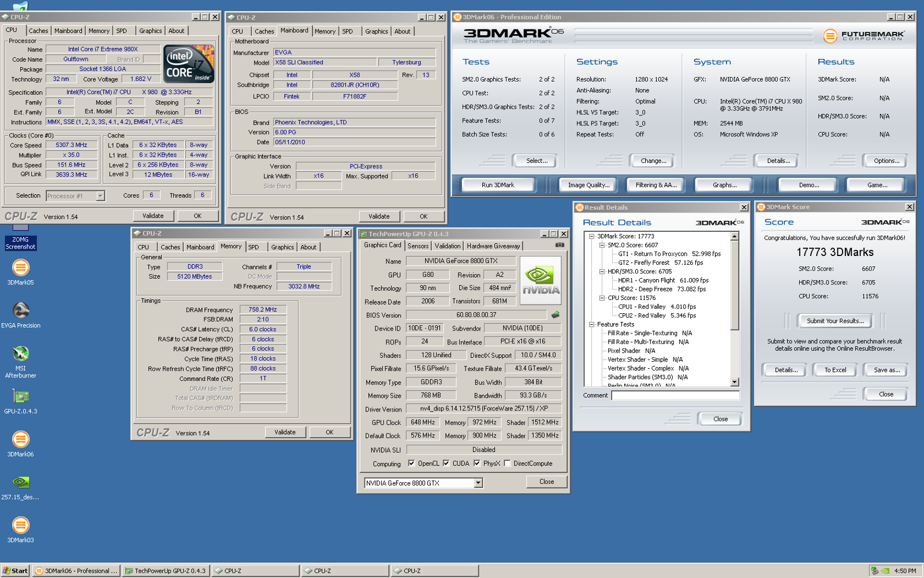
Task: Click the Result Details window title icon
Action: click(x=579, y=207)
